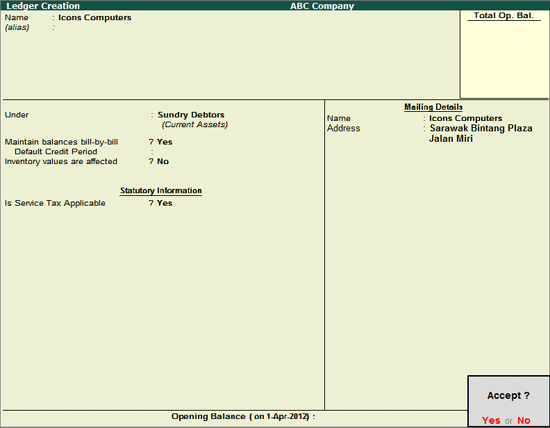Click the Accept ? prompt label
This screenshot has height=428, width=550.
(x=508, y=395)
